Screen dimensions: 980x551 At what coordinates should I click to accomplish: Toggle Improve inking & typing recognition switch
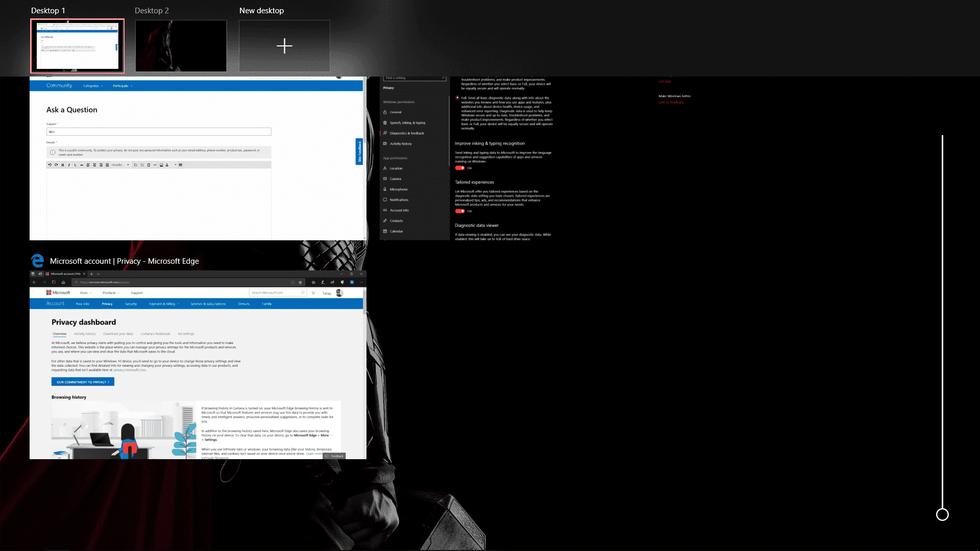point(460,168)
